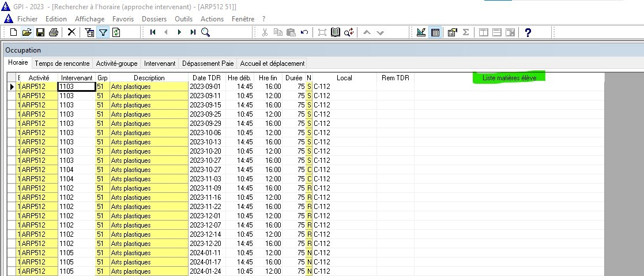Toggle the funnel filter icon
The height and width of the screenshot is (276, 644).
point(103,32)
